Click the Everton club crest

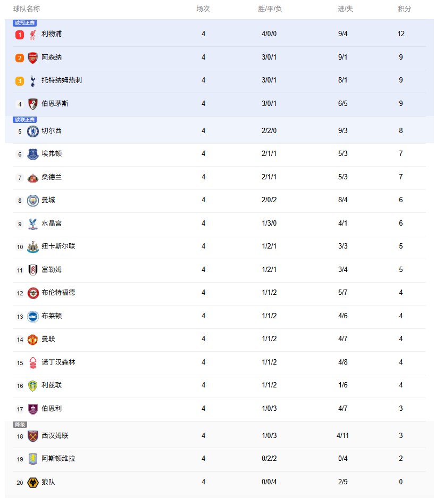click(33, 154)
